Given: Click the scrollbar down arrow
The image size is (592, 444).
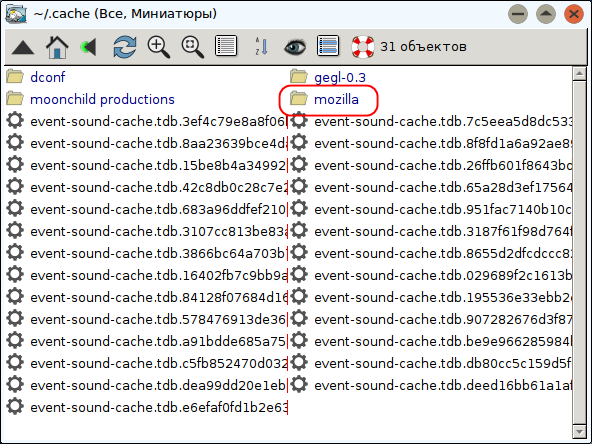Looking at the screenshot, I should click(579, 431).
